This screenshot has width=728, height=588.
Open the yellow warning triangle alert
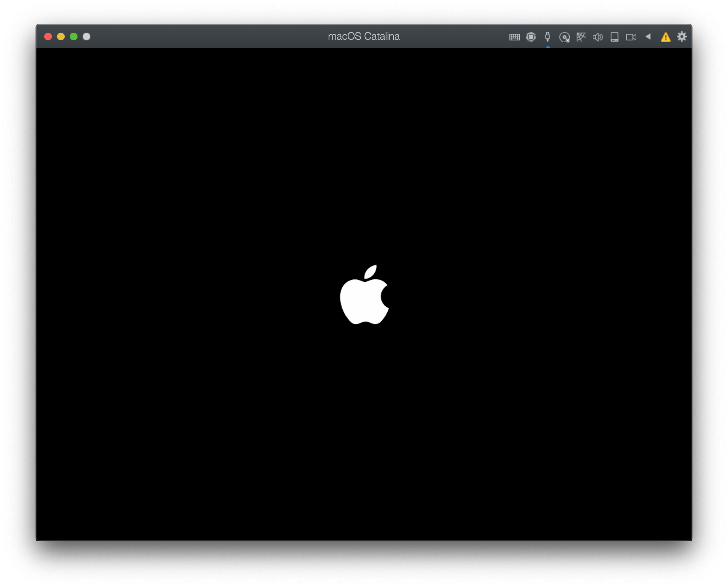666,37
